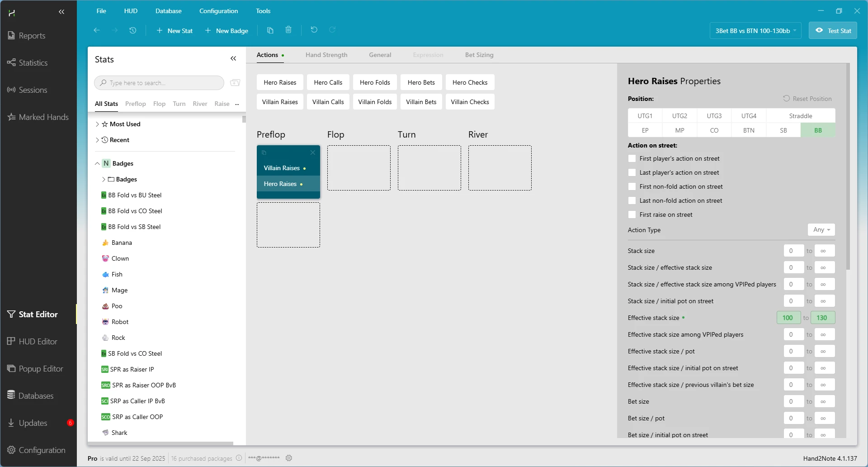Enable First player's action on street
868x467 pixels.
point(632,159)
